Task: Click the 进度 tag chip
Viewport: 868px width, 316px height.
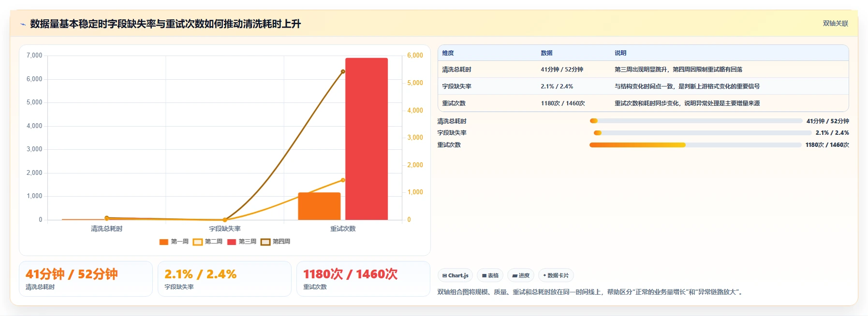Action: 521,275
